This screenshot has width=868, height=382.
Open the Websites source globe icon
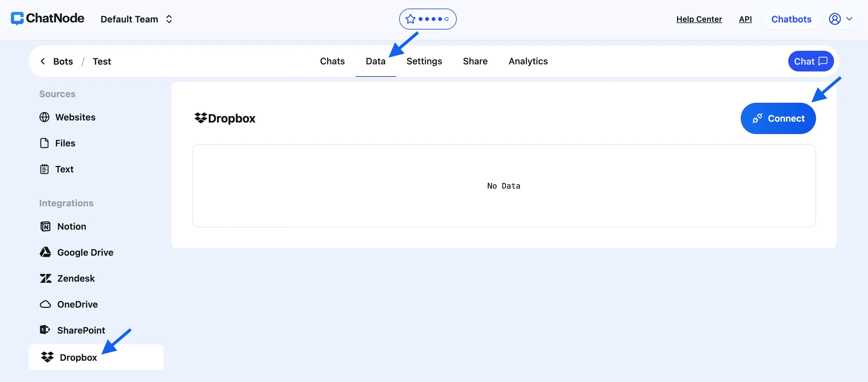tap(45, 117)
